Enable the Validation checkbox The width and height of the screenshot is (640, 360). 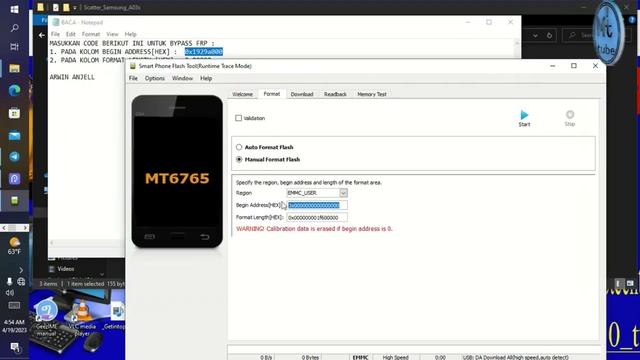238,118
